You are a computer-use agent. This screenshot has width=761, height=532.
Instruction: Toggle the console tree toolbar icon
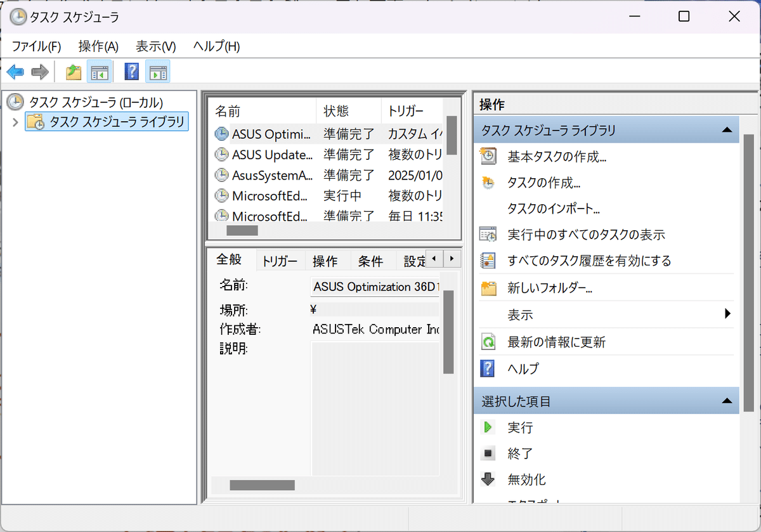coord(98,71)
